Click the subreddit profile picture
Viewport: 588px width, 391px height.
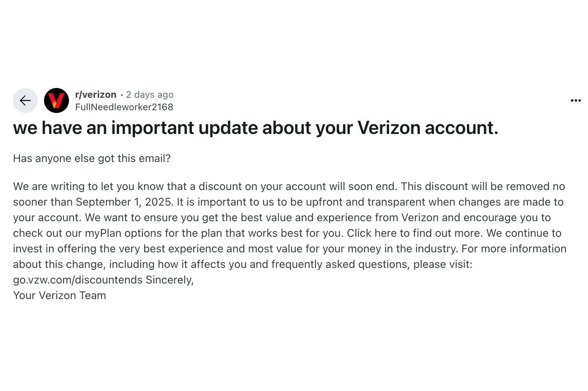click(57, 100)
